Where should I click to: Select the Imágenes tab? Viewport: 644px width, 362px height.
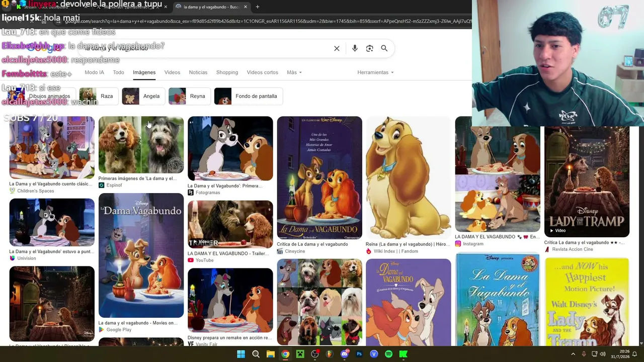point(144,72)
